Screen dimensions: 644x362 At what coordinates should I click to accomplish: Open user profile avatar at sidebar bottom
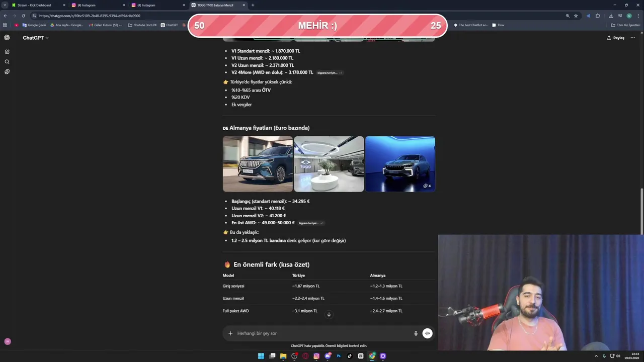pos(8,341)
